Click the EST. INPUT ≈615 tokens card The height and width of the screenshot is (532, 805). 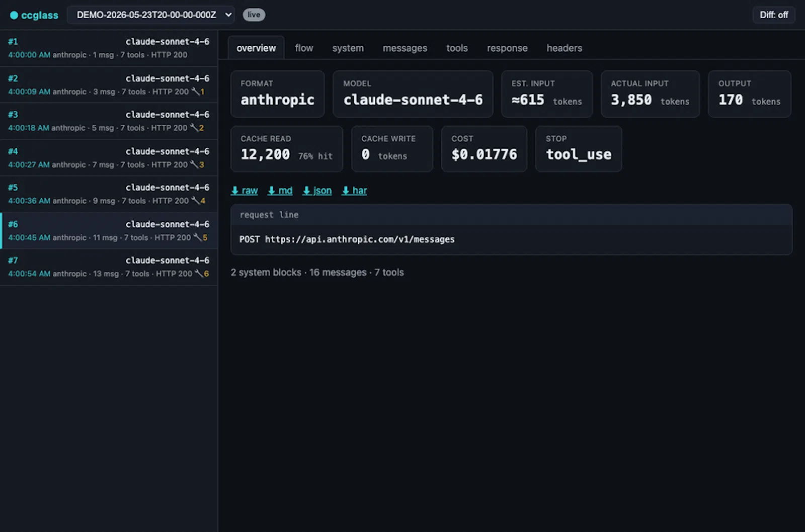coord(547,94)
